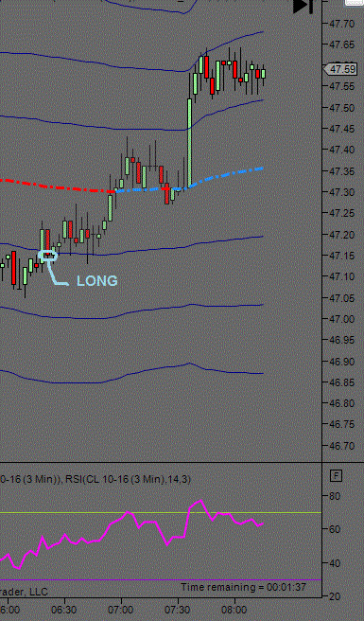Click the 47.25 price axis label
Screen dimensions: 364x621
pyautogui.click(x=341, y=214)
